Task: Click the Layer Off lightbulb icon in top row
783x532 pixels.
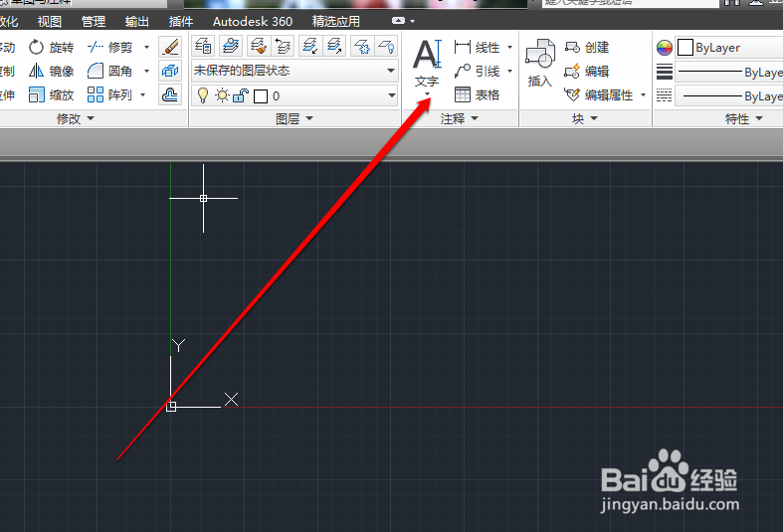Action: pyautogui.click(x=386, y=47)
